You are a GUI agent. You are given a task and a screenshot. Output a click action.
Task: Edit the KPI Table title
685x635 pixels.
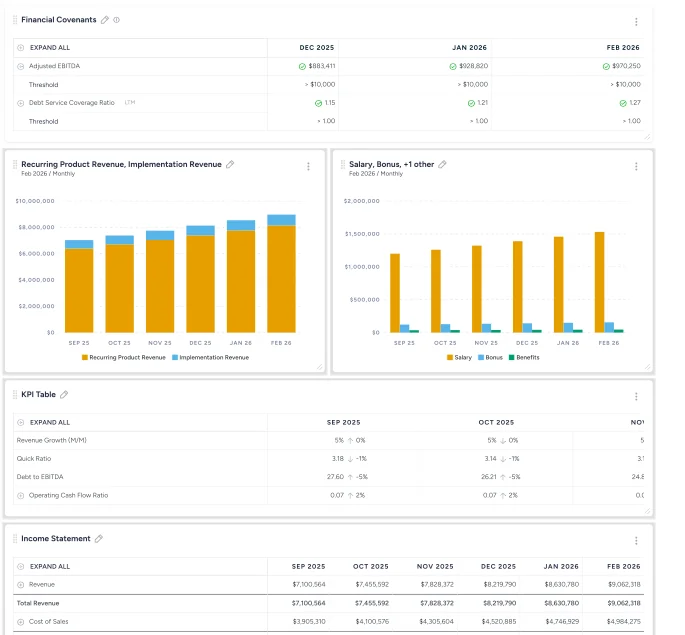click(x=64, y=395)
